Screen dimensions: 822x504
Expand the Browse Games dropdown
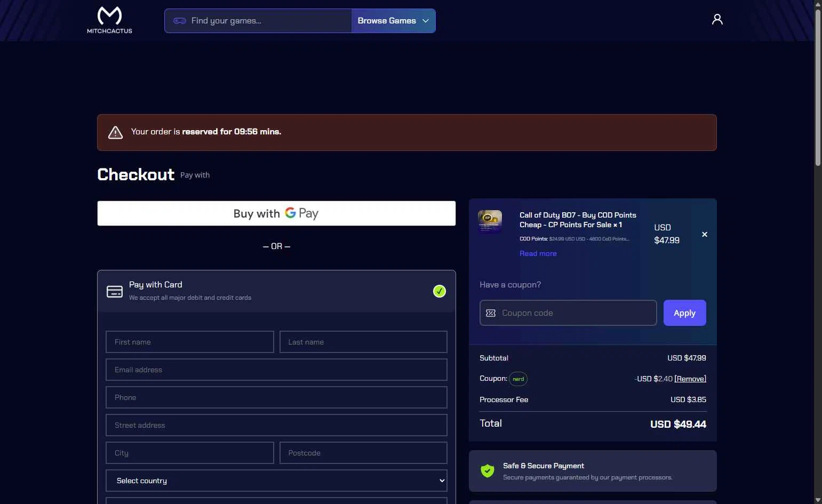click(x=393, y=21)
